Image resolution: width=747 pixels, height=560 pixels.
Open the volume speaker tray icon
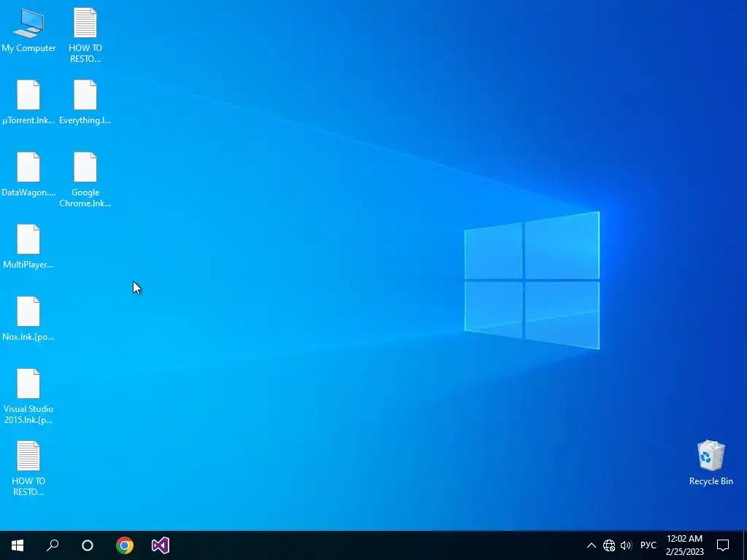pos(626,545)
